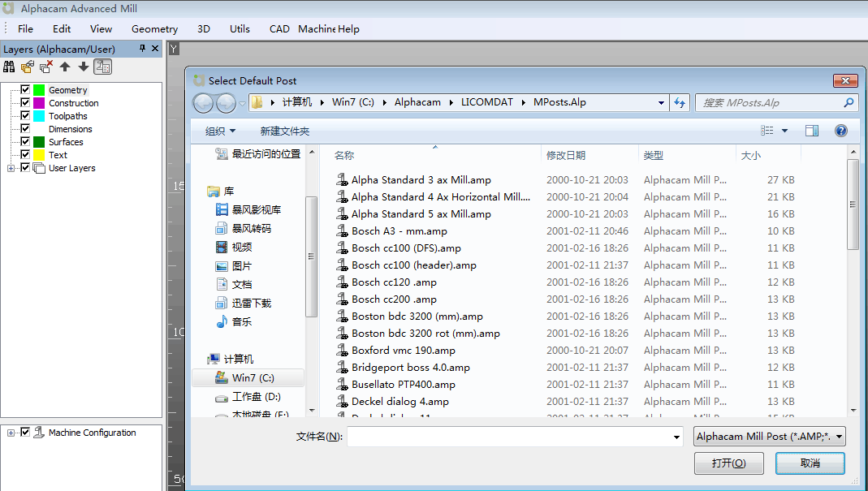Screen dimensions: 868x491
Task: Open dialog help question mark icon
Action: pyautogui.click(x=841, y=131)
